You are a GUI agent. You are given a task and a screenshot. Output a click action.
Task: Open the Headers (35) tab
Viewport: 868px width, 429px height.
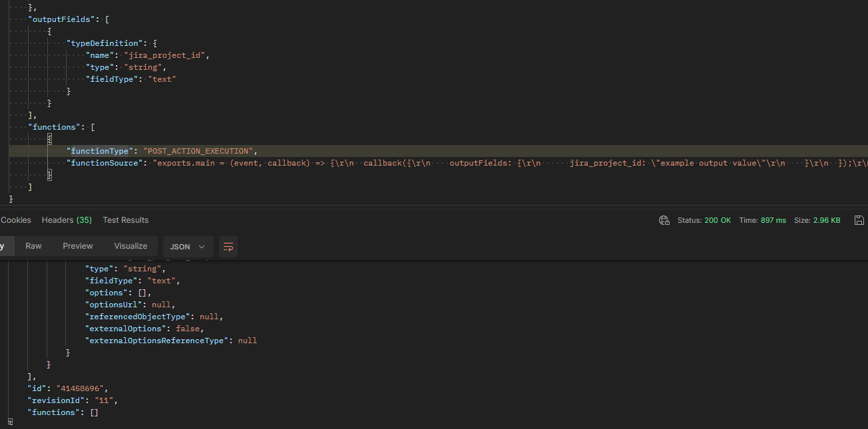(67, 220)
